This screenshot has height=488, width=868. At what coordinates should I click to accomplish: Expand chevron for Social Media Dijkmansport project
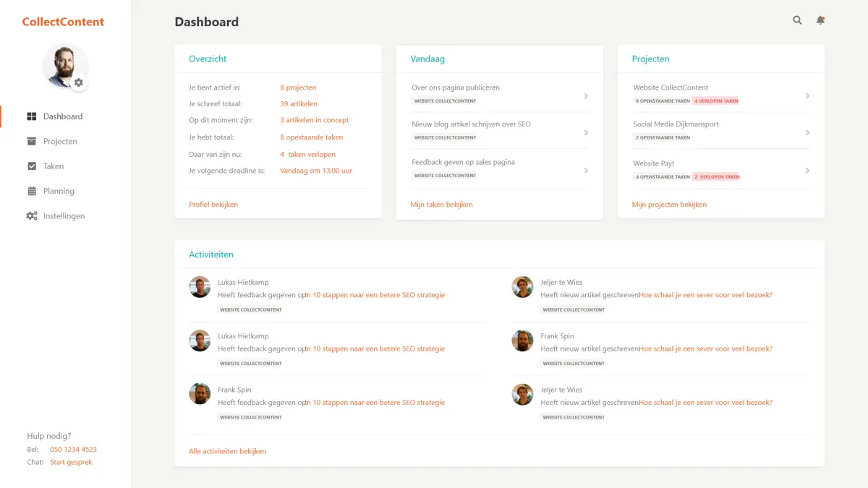[807, 132]
